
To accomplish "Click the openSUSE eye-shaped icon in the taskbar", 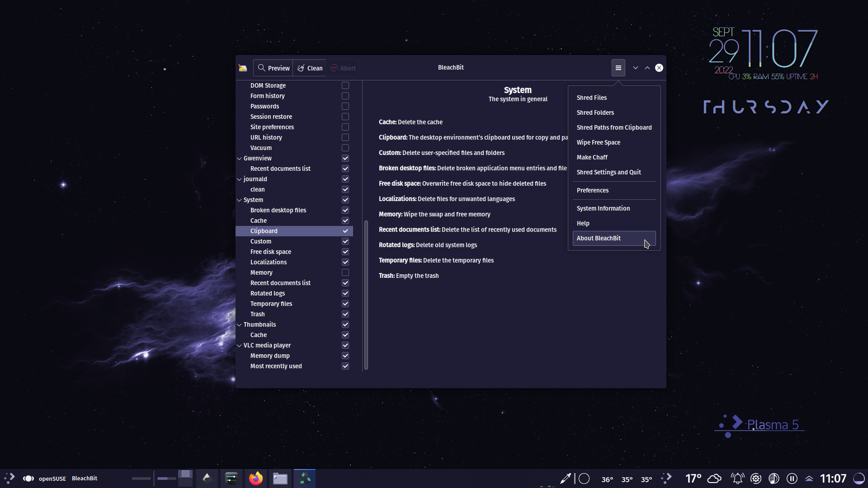I will 28,479.
